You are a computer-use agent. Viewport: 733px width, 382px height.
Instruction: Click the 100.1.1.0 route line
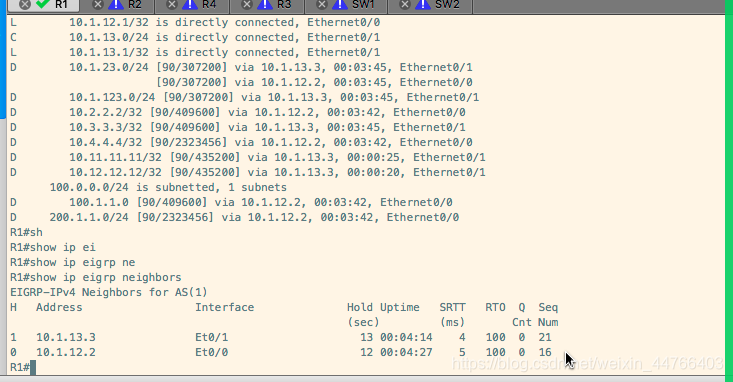point(231,202)
